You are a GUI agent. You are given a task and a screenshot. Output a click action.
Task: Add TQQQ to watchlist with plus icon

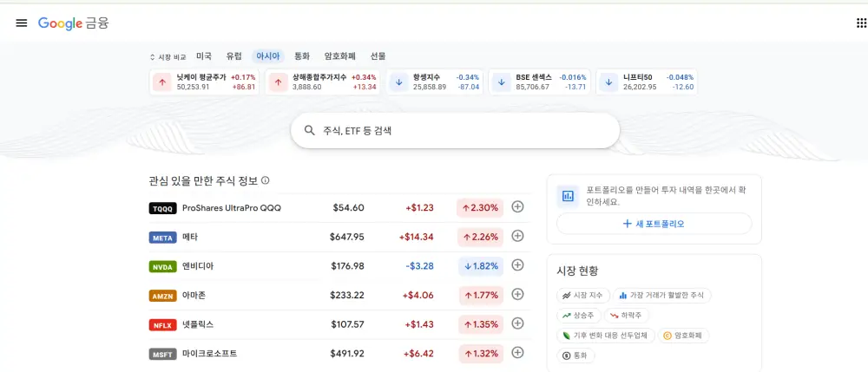click(517, 207)
